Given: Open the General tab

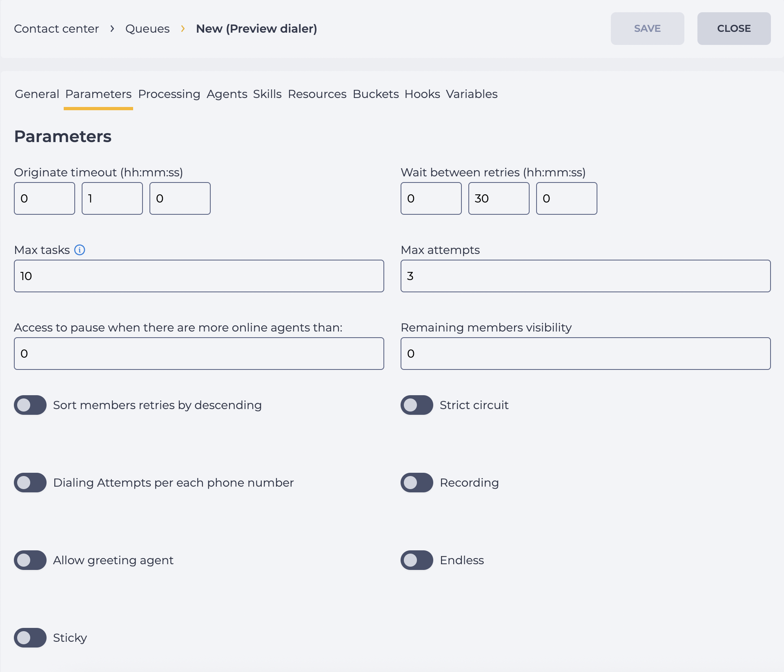Looking at the screenshot, I should (x=37, y=94).
